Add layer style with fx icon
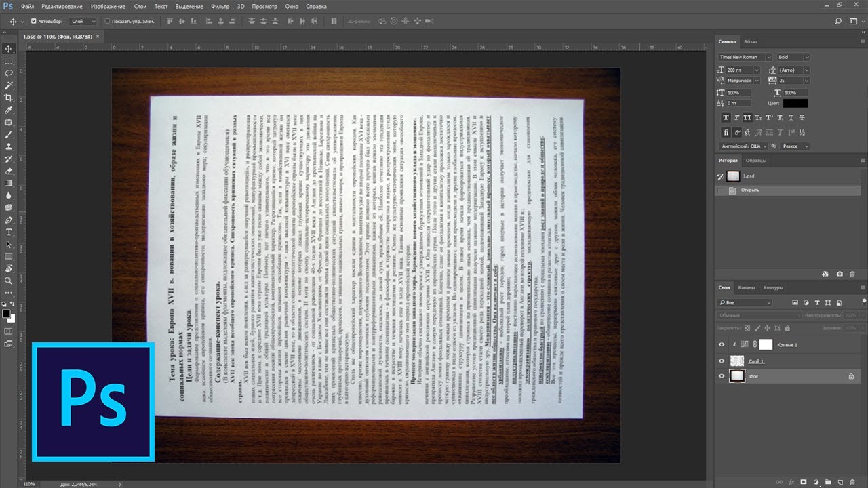The height and width of the screenshot is (488, 868). point(791,482)
